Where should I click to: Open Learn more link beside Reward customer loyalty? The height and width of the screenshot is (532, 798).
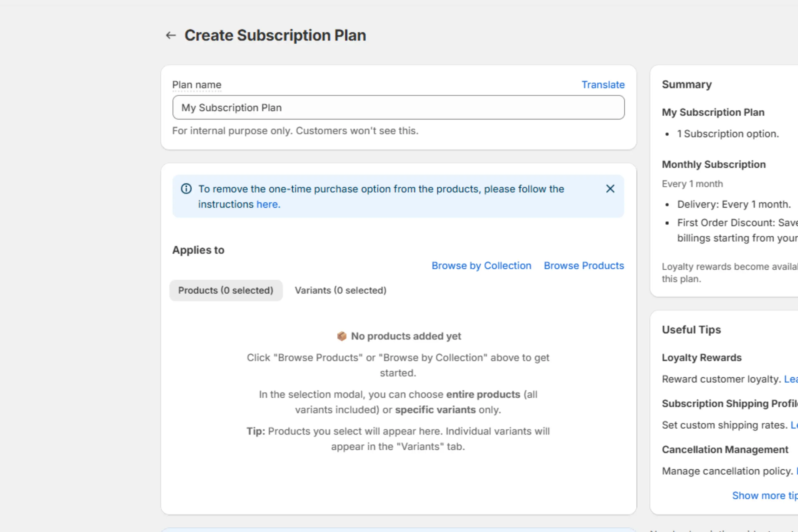pyautogui.click(x=791, y=379)
